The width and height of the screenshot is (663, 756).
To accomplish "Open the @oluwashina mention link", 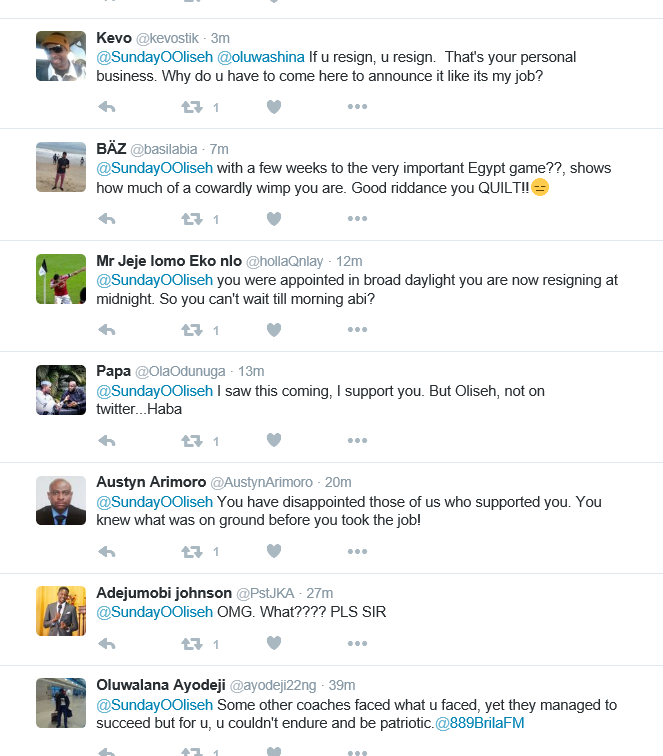I will 261,57.
